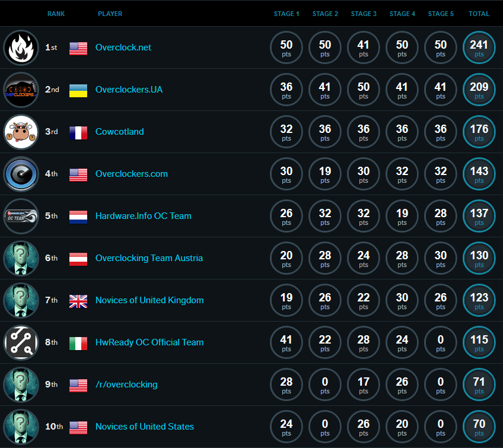
Task: Open Novices of United States avatar
Action: click(21, 427)
